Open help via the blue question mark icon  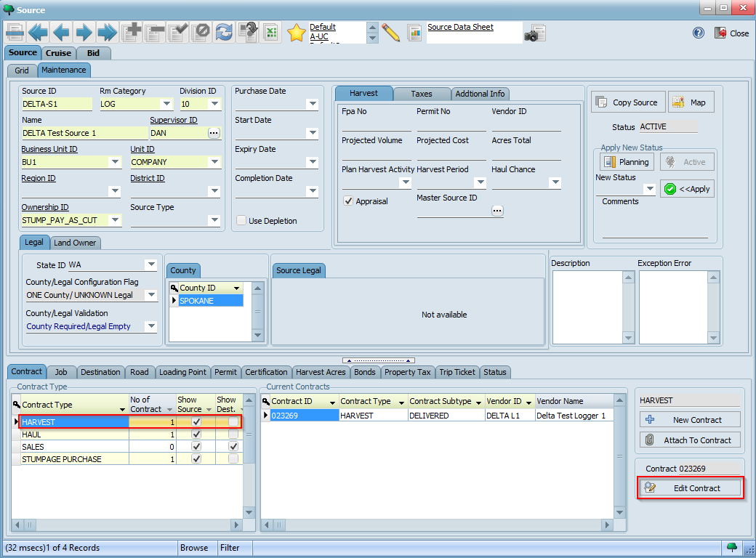click(x=698, y=33)
